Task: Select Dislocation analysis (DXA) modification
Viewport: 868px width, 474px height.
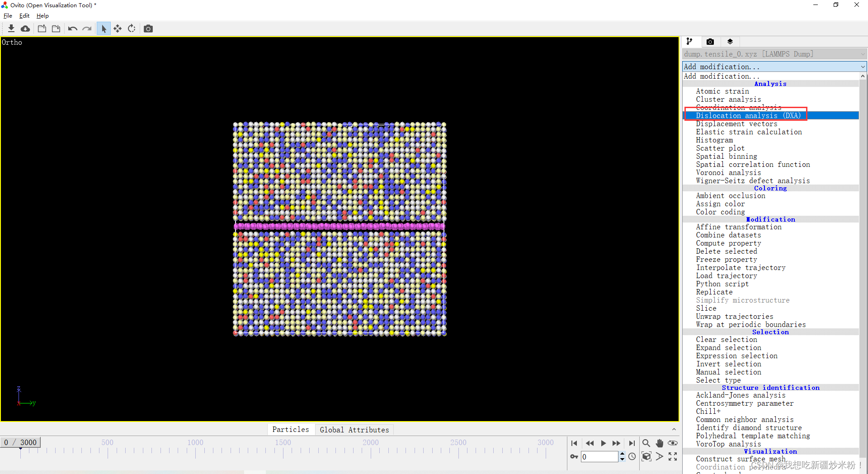Action: [x=748, y=115]
